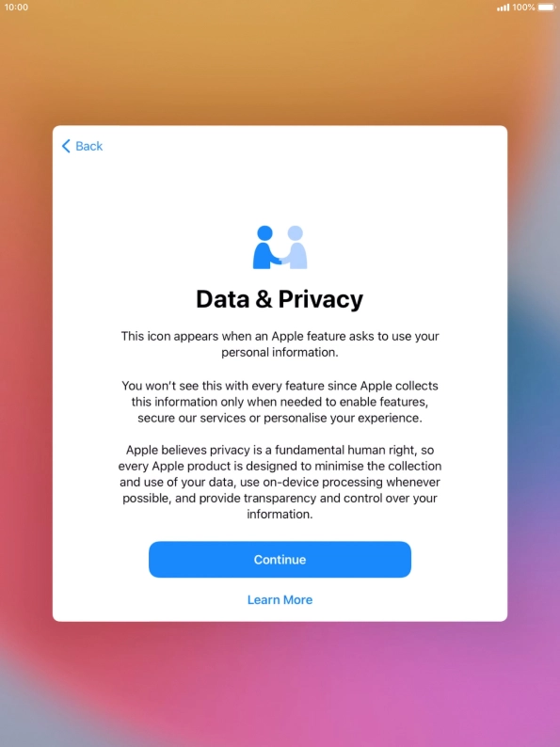The height and width of the screenshot is (747, 560).
Task: Continue past the Data & Privacy screen
Action: (x=280, y=559)
